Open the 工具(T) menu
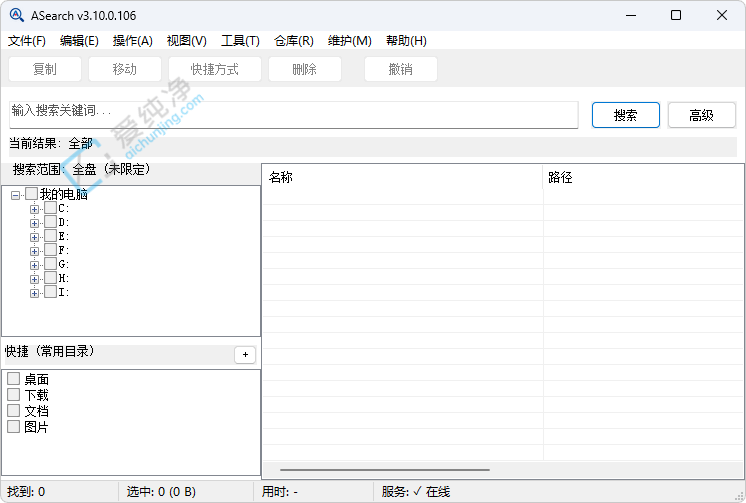Viewport: 746px width, 503px height. (x=240, y=41)
